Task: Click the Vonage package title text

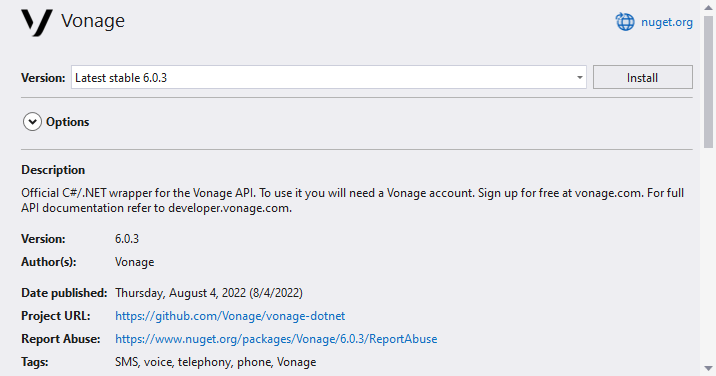Action: point(93,21)
